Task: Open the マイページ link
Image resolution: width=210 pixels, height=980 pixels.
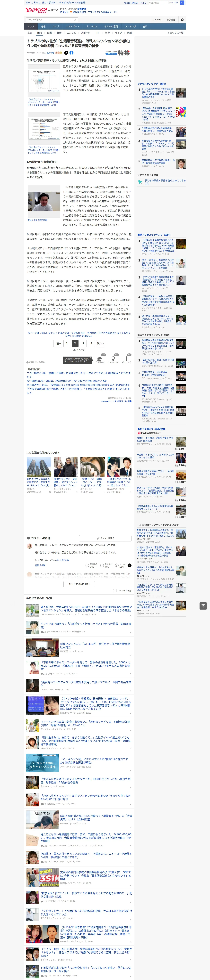Action: click(157, 19)
